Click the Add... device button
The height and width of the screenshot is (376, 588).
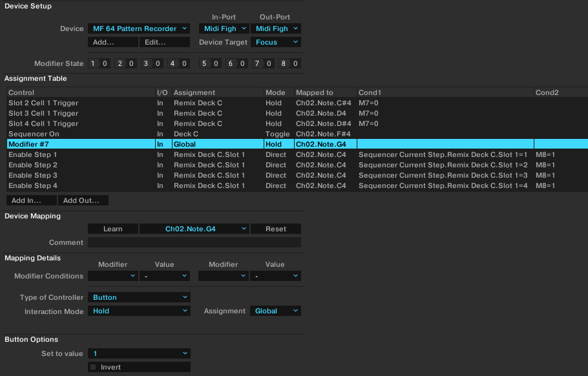(113, 42)
